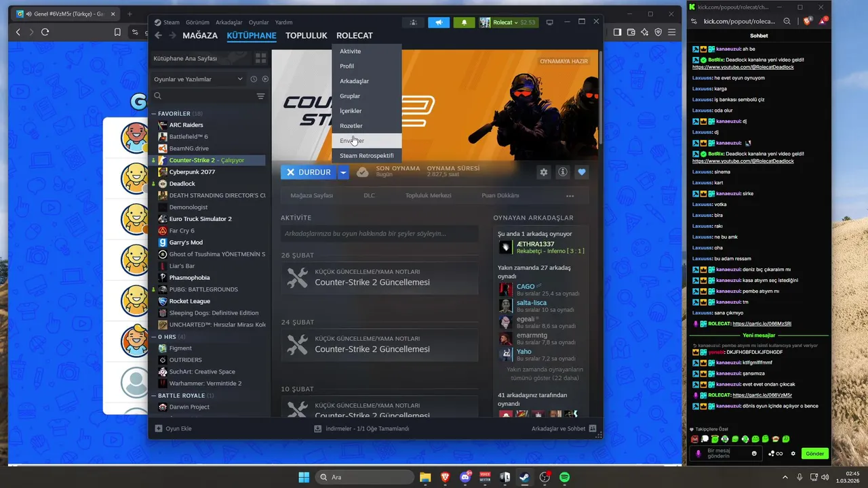Click the Add Game plus icon
868x488 pixels.
159,428
